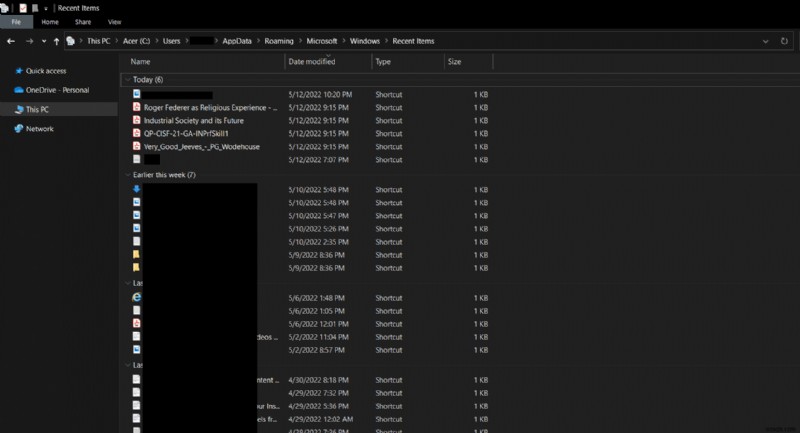
Task: Go forward with the forward arrow
Action: pos(29,41)
